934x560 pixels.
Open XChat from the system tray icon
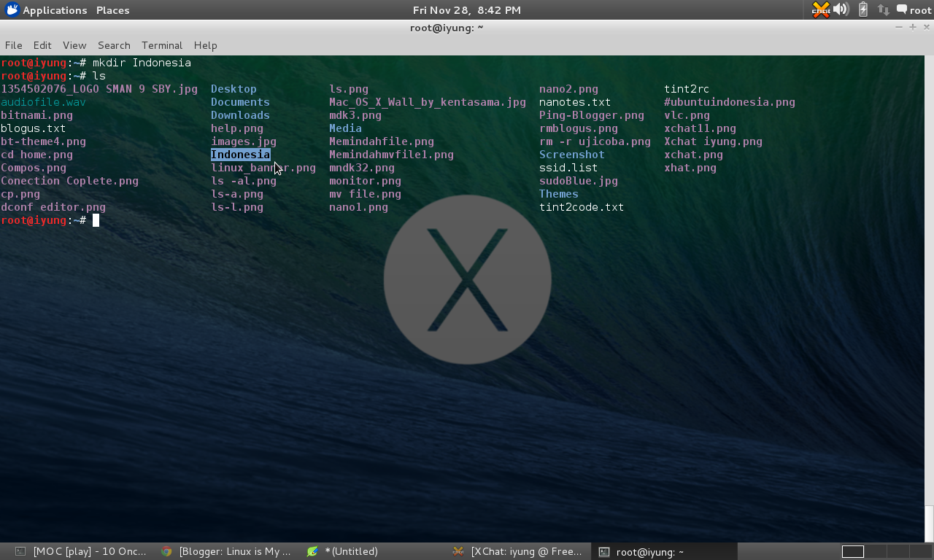(x=820, y=10)
